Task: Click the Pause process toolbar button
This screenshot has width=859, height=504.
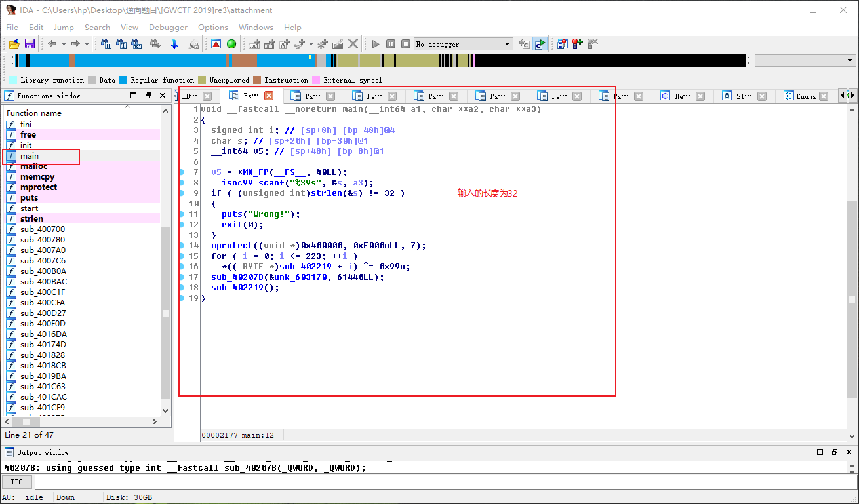Action: click(x=391, y=44)
